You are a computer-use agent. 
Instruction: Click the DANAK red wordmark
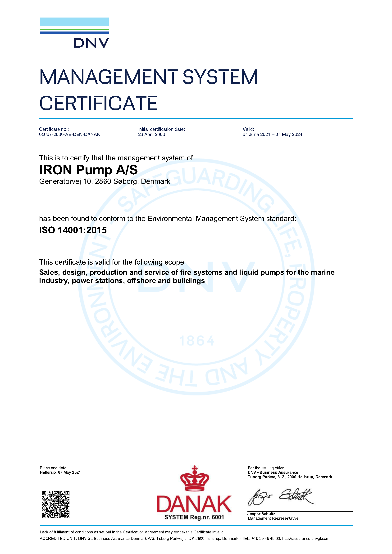click(194, 504)
